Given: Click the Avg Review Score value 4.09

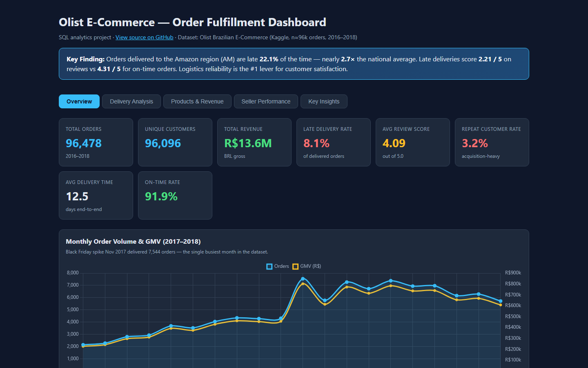Looking at the screenshot, I should tap(394, 143).
